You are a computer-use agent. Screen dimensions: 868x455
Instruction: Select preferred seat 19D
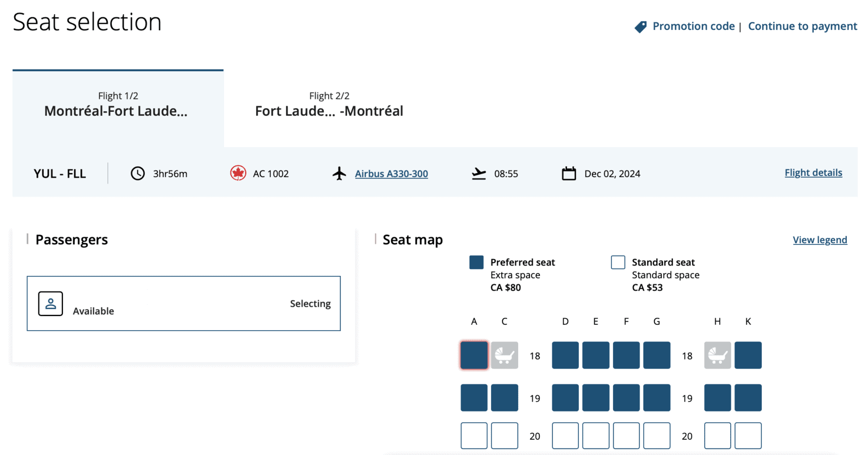pos(565,397)
